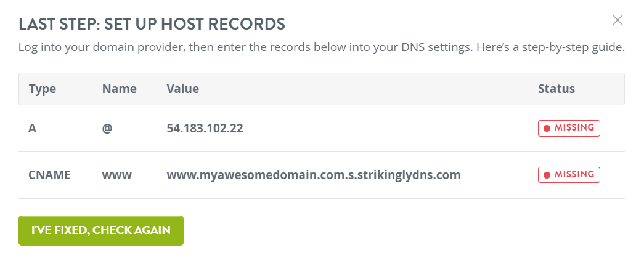Image resolution: width=644 pixels, height=274 pixels.
Task: Click the A record type cell
Action: click(33, 129)
